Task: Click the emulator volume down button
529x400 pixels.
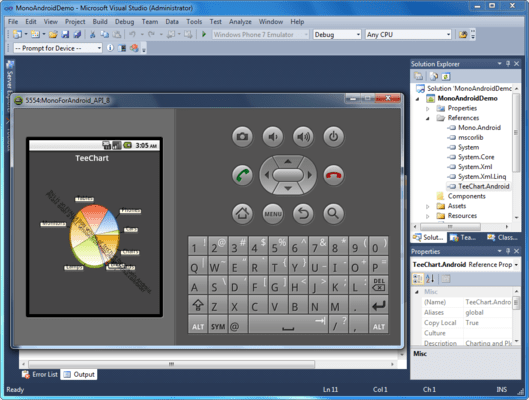Action: [273, 137]
